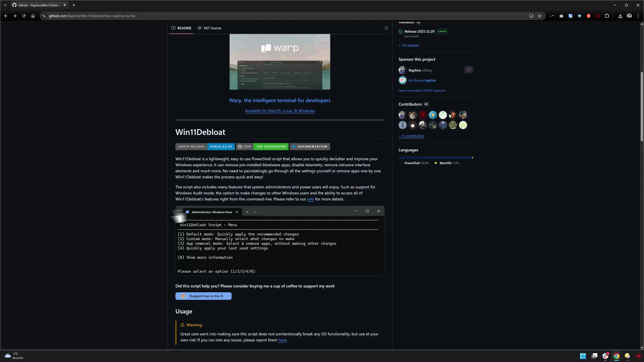Open Chrome three-dot menu
This screenshot has width=644, height=362.
(638, 16)
